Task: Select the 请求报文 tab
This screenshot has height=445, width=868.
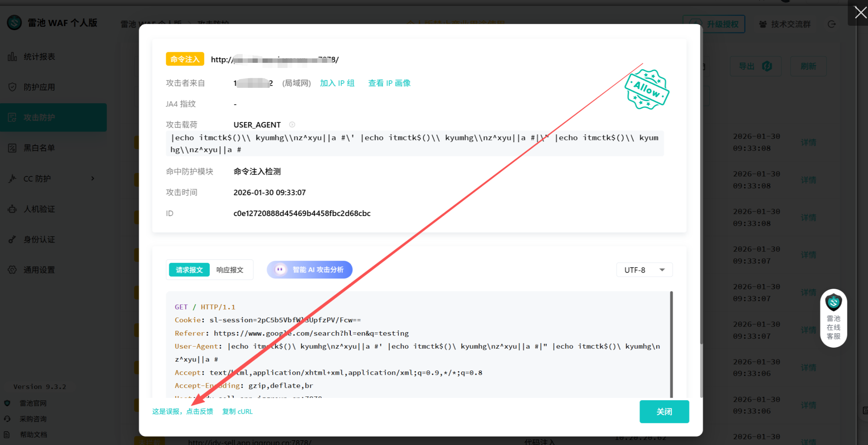Action: click(x=189, y=270)
